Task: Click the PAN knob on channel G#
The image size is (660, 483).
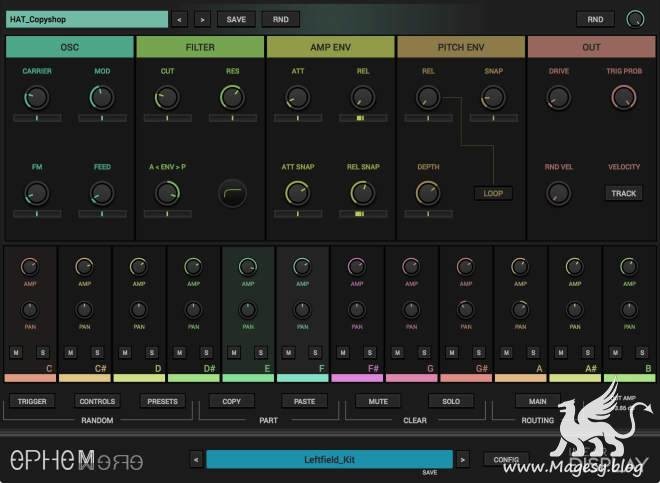Action: coord(466,310)
